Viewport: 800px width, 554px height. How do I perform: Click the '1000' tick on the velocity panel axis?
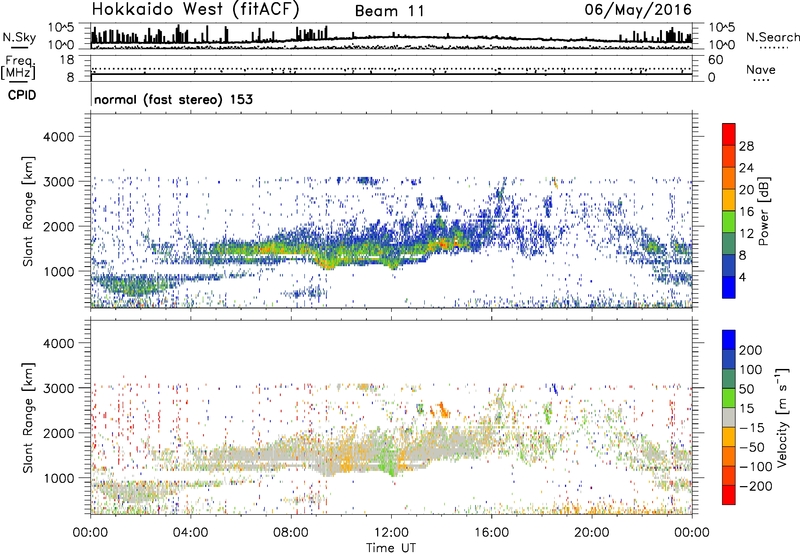click(59, 478)
